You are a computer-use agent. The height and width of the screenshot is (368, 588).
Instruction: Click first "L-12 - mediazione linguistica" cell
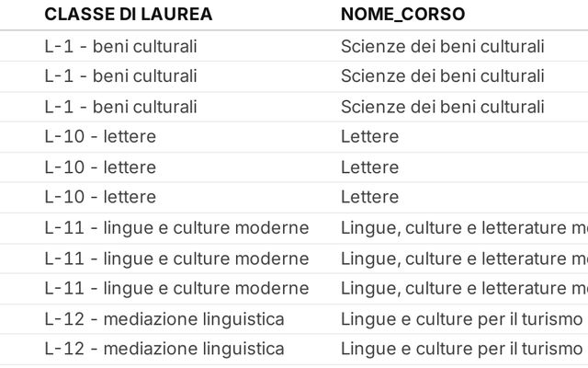point(164,319)
